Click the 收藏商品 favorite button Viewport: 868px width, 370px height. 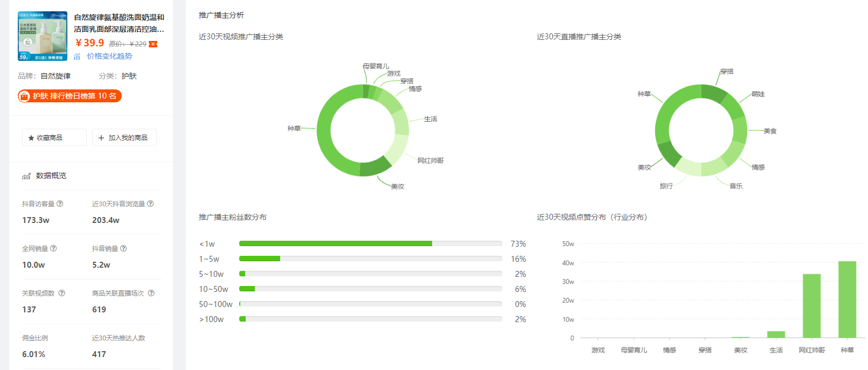click(x=54, y=137)
